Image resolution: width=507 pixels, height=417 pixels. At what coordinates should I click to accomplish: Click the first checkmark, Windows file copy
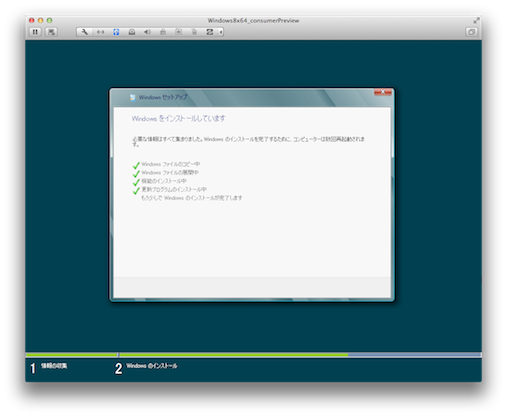(x=136, y=165)
